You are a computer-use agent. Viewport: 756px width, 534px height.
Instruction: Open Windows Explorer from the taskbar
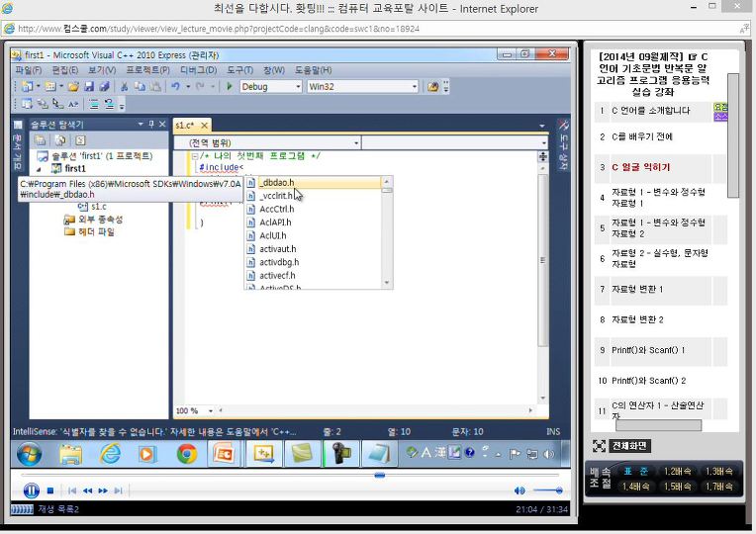point(71,454)
